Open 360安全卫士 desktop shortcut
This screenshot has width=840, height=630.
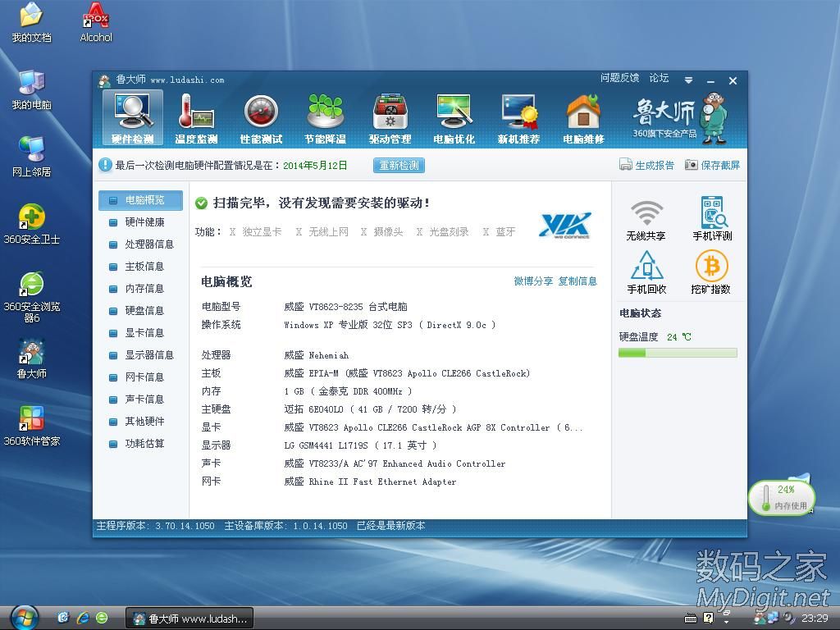(32, 225)
